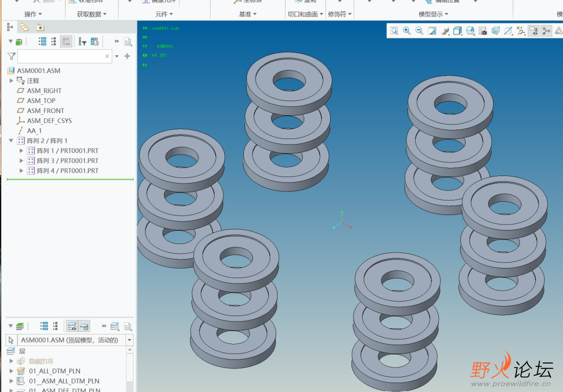Toggle the spin center icon
The width and height of the screenshot is (563, 392).
pyautogui.click(x=546, y=31)
